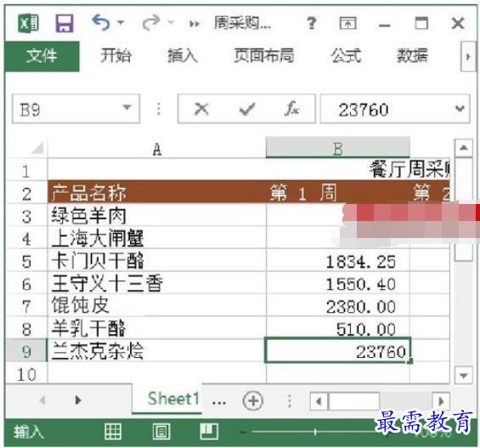Image resolution: width=480 pixels, height=448 pixels.
Task: Switch to Page Layout view
Action: (161, 432)
